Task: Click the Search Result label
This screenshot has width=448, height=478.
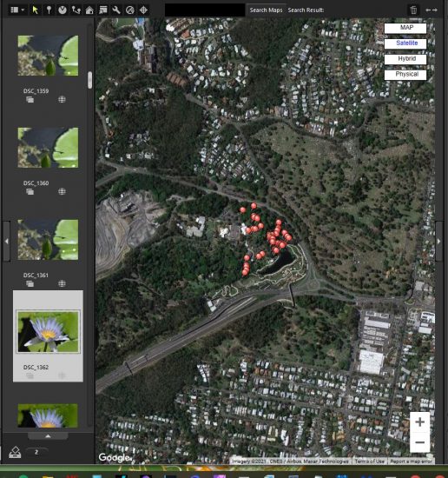Action: 306,10
